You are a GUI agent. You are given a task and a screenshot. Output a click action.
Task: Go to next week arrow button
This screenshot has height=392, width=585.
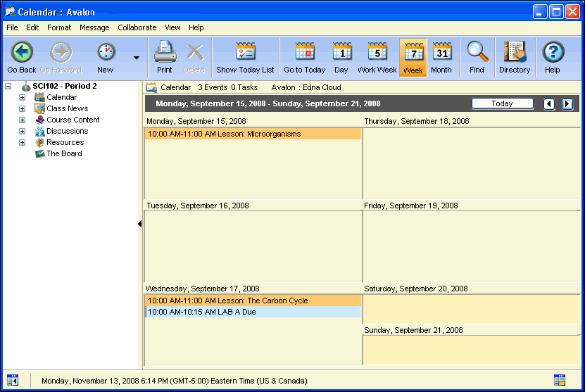[567, 104]
